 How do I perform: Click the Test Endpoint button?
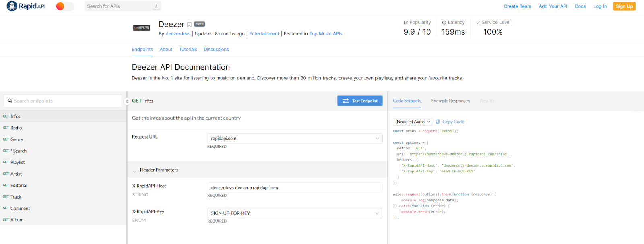point(360,101)
